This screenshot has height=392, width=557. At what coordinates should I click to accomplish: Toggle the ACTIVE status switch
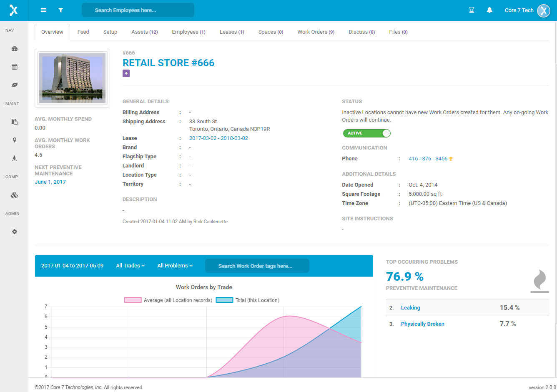coord(366,133)
